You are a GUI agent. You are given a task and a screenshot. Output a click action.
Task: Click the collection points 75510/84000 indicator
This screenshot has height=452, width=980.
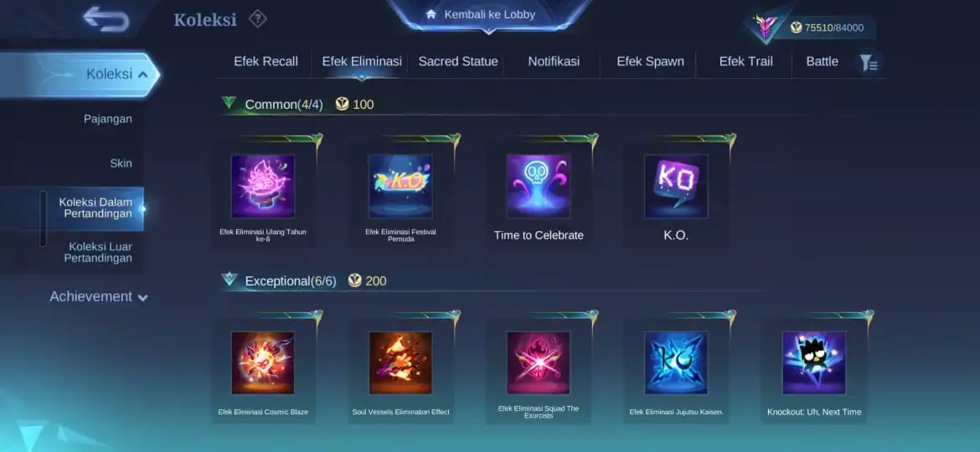826,28
